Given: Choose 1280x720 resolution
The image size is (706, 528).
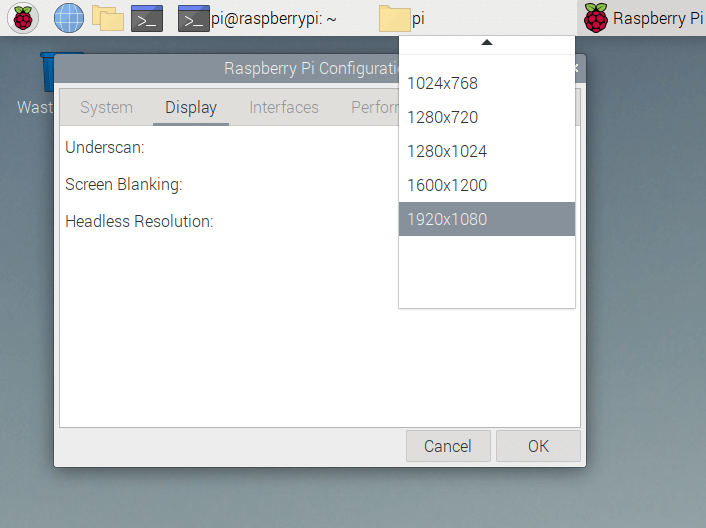Looking at the screenshot, I should pos(487,117).
